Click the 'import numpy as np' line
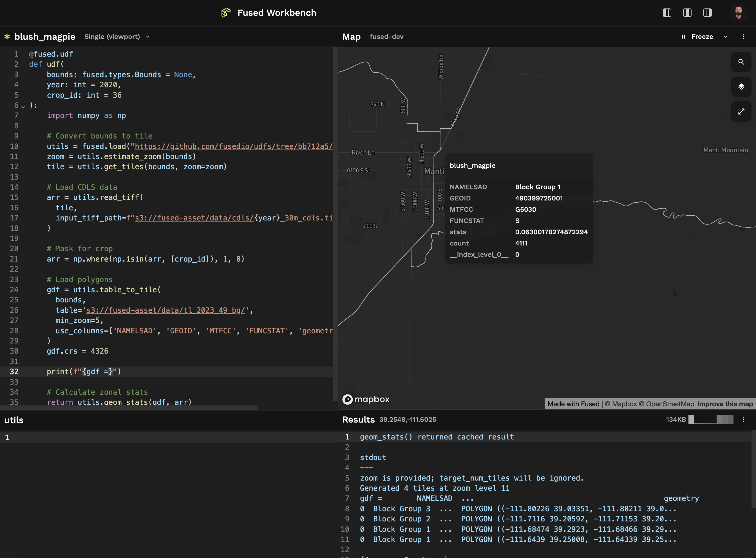Viewport: 756px width, 558px height. (86, 115)
